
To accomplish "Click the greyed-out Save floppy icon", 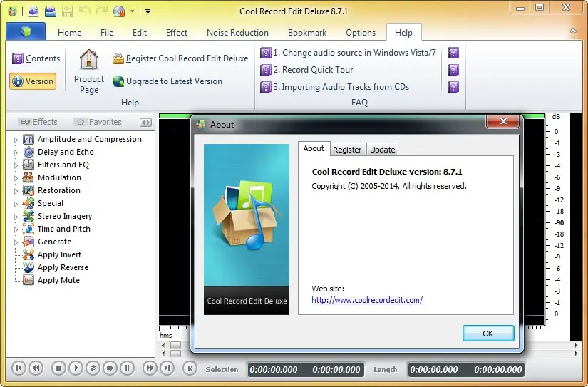I will click(68, 11).
